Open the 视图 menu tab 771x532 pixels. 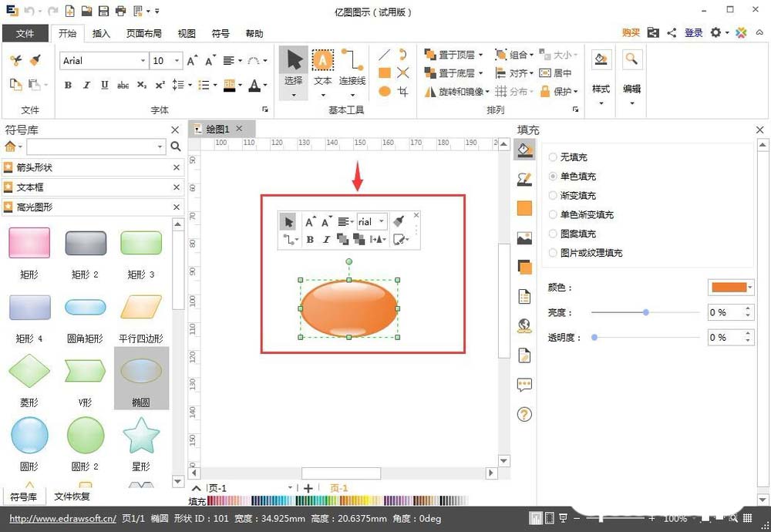click(186, 33)
